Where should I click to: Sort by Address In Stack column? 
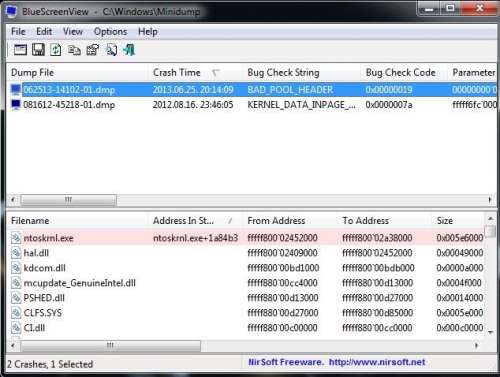195,221
